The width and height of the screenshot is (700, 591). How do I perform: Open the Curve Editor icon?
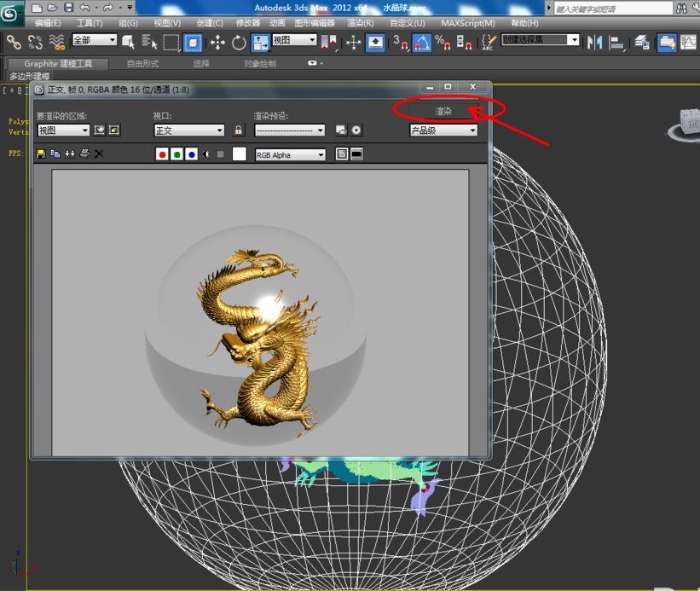tap(688, 43)
